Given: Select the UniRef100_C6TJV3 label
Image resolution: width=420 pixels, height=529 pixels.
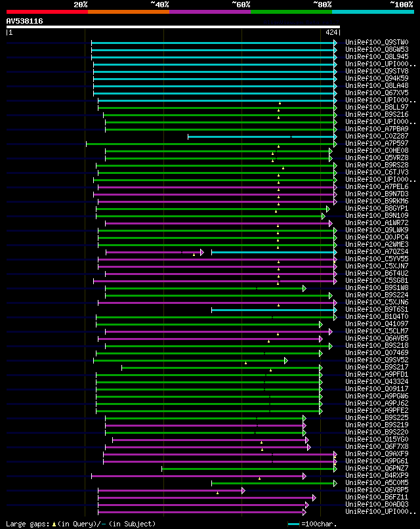Looking at the screenshot, I should point(377,173).
